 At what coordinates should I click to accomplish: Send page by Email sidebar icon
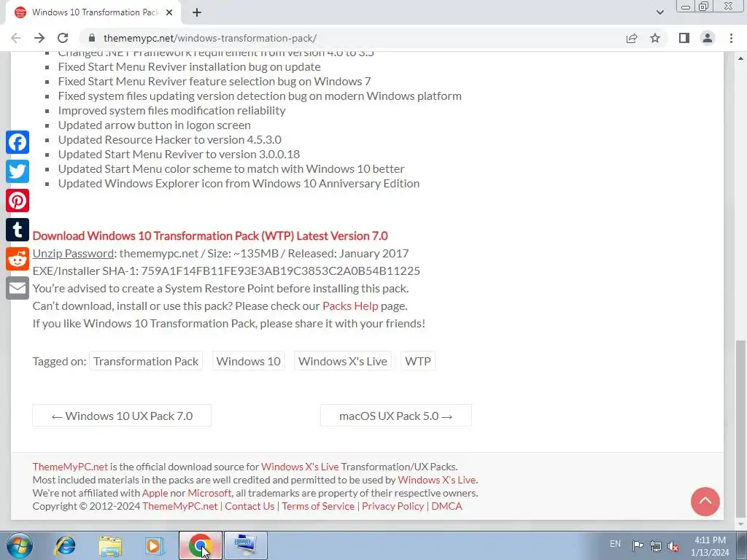(x=18, y=288)
